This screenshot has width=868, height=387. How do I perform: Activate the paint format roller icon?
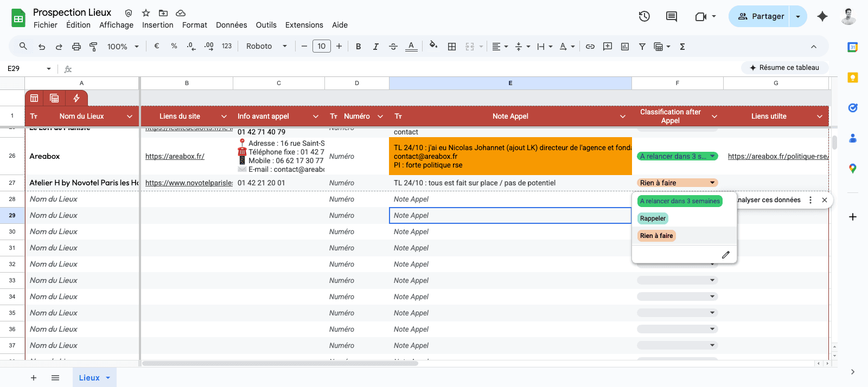[93, 47]
